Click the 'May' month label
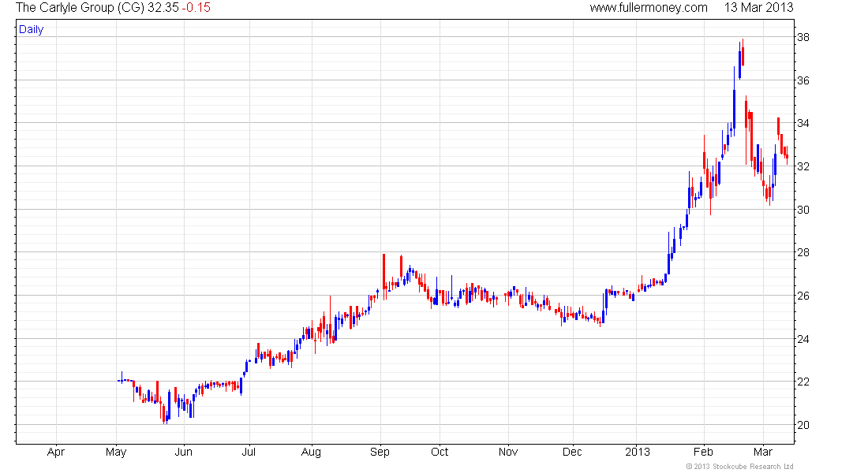 point(116,453)
